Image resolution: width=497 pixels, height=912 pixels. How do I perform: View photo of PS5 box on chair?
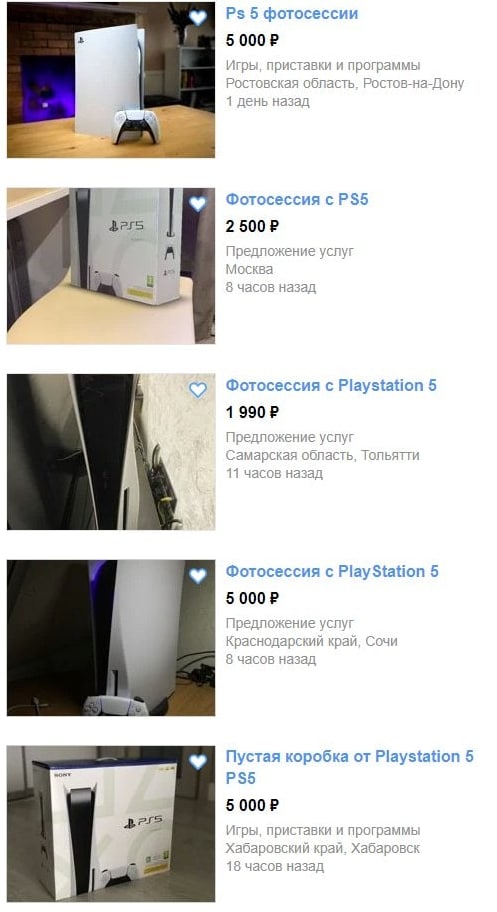tap(111, 266)
